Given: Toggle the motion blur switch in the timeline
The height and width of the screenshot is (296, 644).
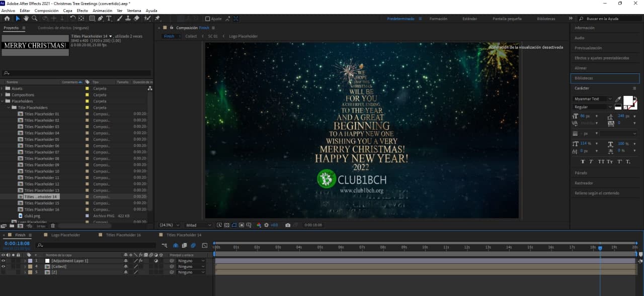Looking at the screenshot, I should tap(193, 245).
